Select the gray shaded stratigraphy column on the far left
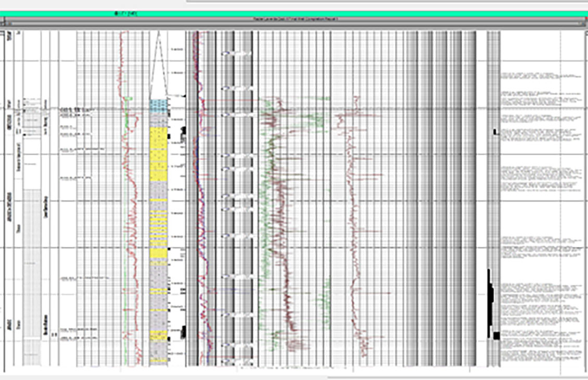588x380 pixels. point(32,260)
